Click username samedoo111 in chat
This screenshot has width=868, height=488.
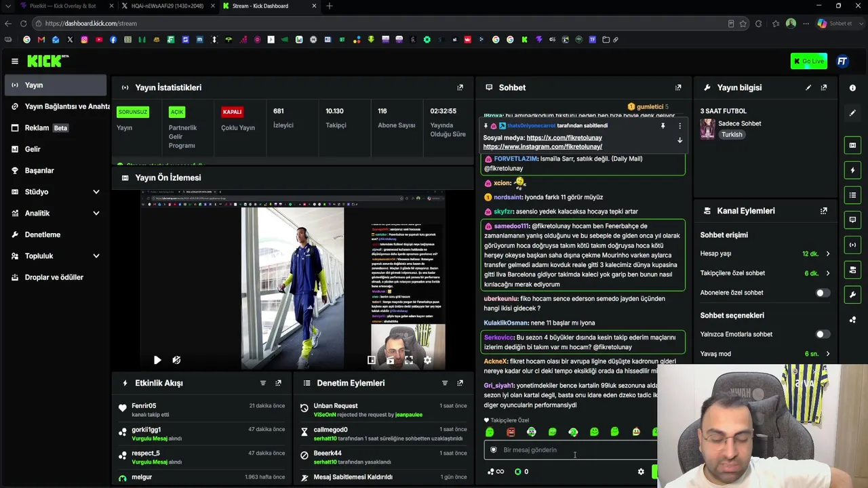coord(511,226)
